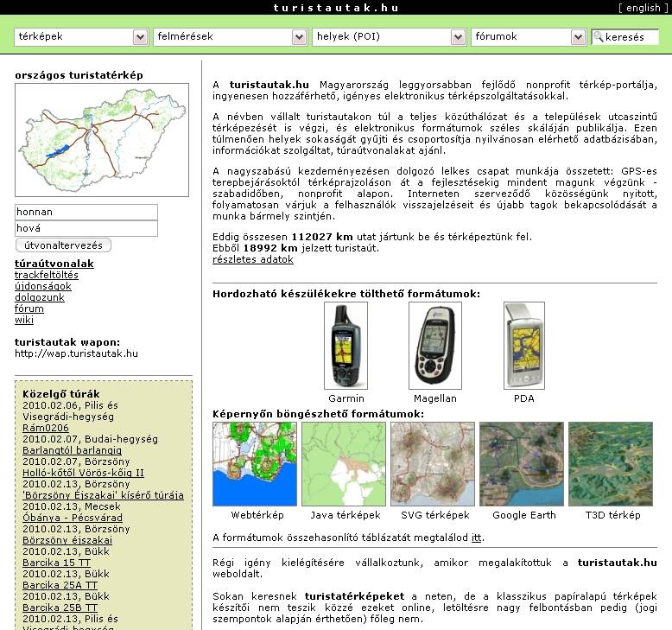Focus the honnan input field
Image resolution: width=672 pixels, height=630 pixels.
[86, 212]
